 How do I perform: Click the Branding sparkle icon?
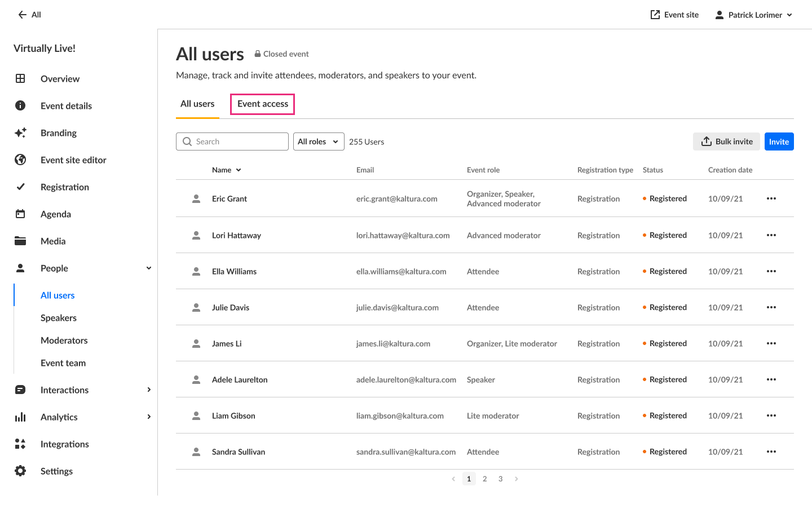click(20, 133)
